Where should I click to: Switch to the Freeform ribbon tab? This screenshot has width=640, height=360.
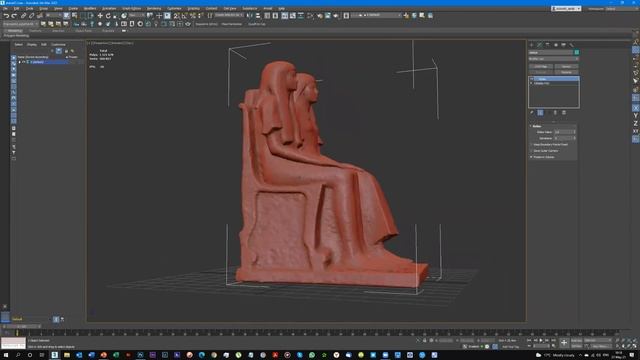click(x=35, y=31)
